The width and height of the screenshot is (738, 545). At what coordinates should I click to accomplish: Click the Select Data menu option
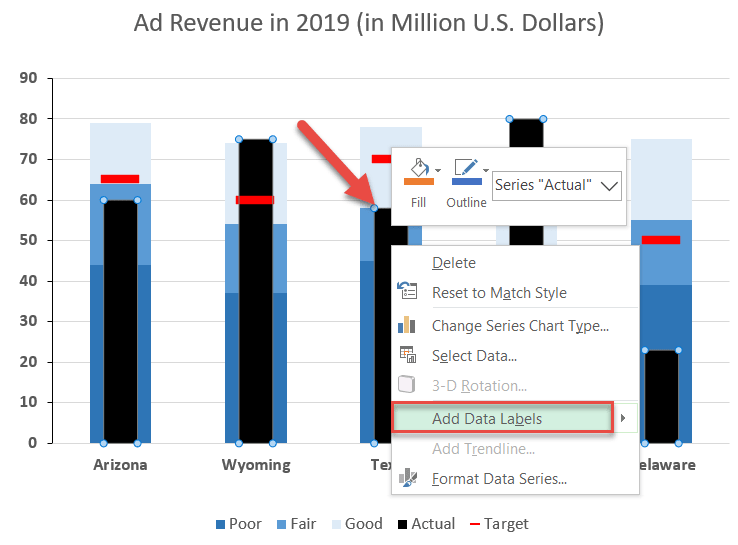[x=474, y=355]
